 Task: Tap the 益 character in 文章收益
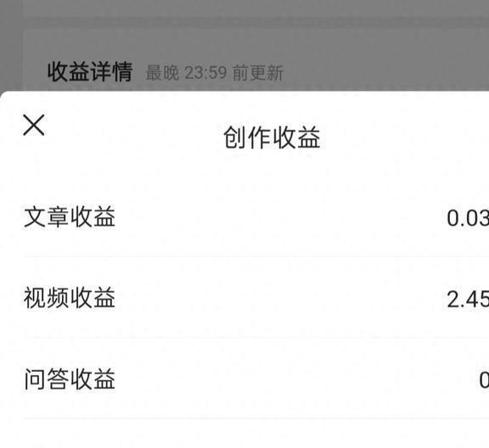click(104, 216)
